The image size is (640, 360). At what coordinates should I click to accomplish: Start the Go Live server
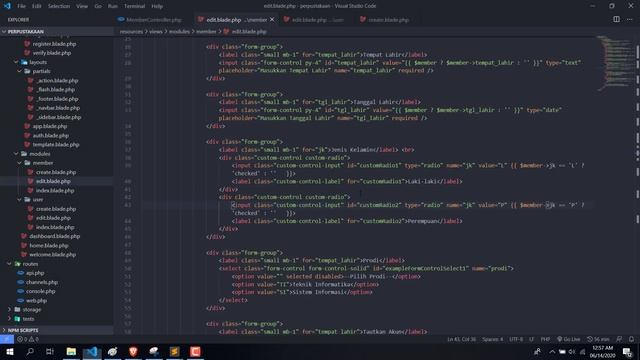click(569, 339)
